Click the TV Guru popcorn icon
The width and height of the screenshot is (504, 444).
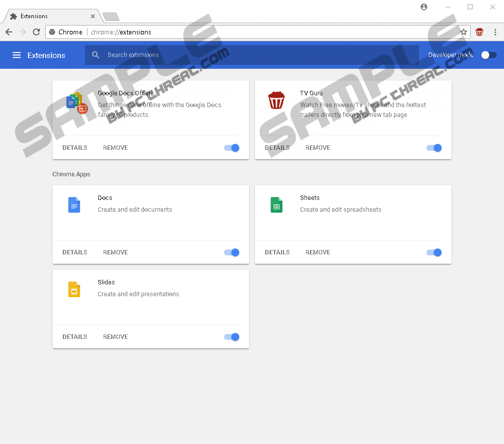click(277, 100)
